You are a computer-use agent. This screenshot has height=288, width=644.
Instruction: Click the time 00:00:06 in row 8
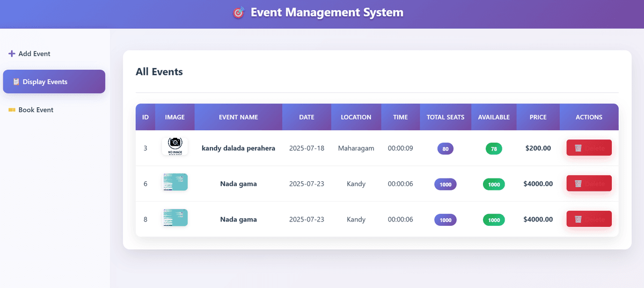[x=400, y=219]
